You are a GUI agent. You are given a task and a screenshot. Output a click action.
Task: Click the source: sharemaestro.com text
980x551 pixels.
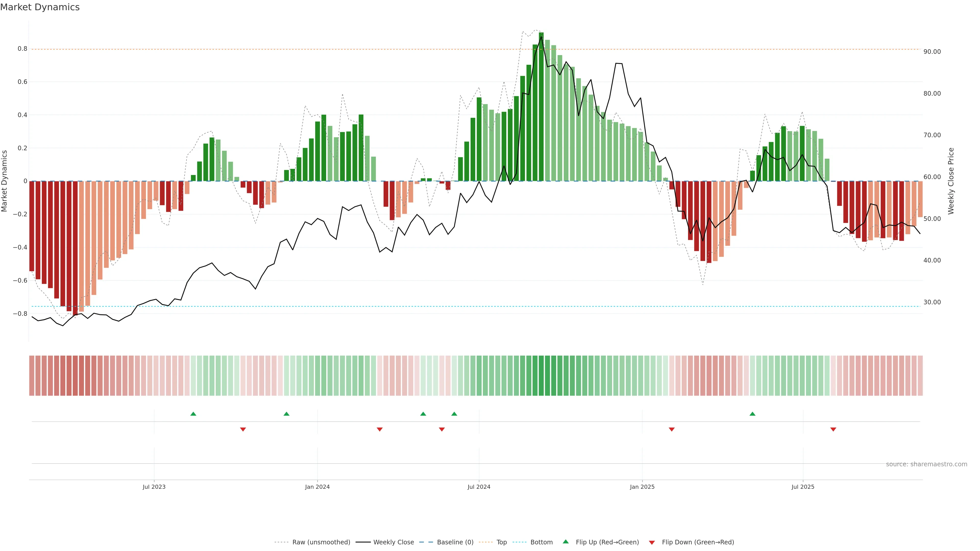click(926, 464)
